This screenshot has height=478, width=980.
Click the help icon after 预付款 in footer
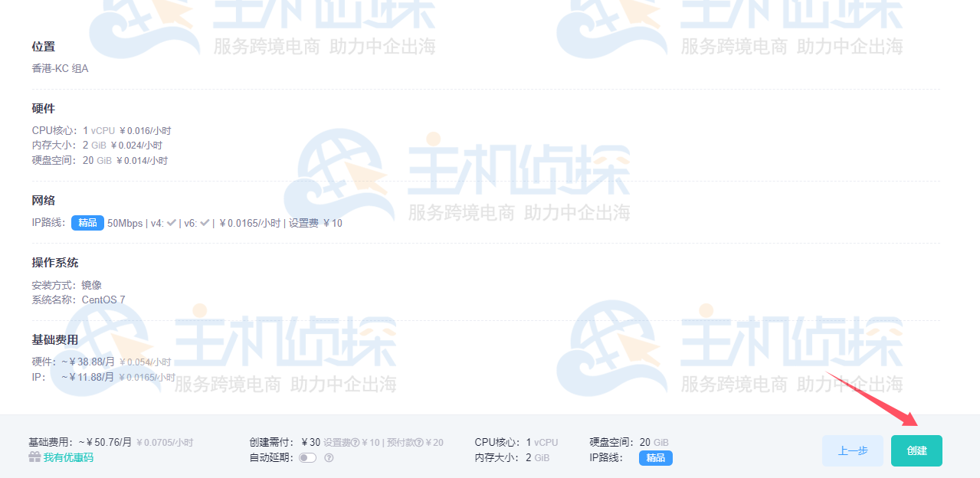coord(419,442)
